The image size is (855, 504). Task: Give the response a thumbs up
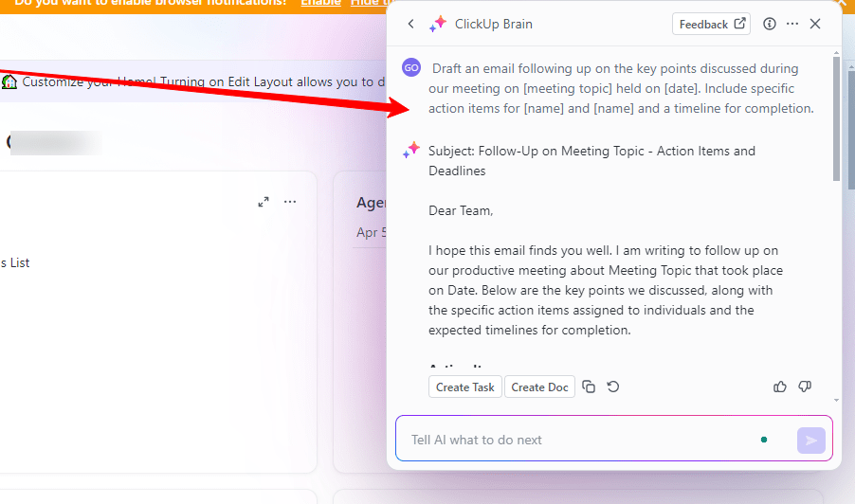tap(780, 387)
